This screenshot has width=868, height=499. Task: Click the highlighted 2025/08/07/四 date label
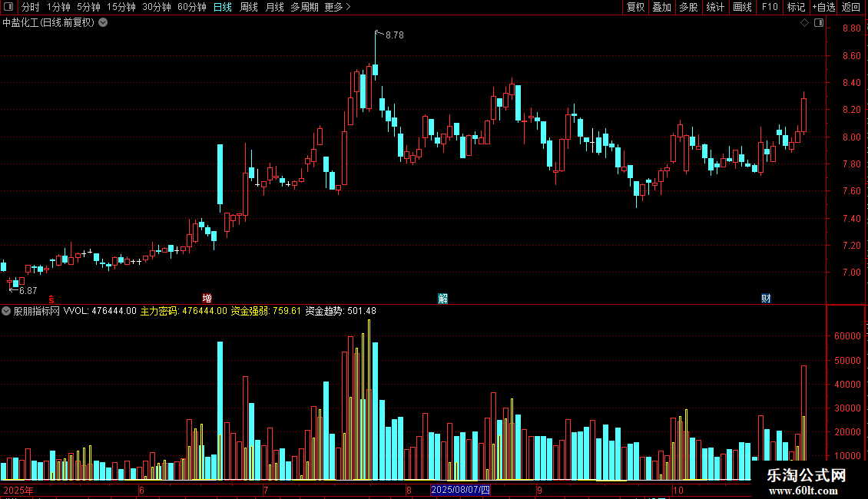(x=461, y=490)
